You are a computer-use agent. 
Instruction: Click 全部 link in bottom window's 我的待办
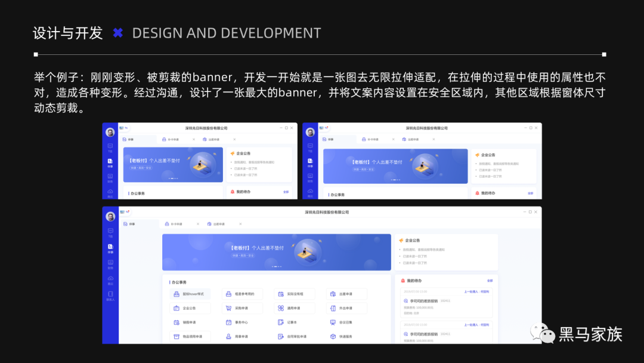[490, 281]
